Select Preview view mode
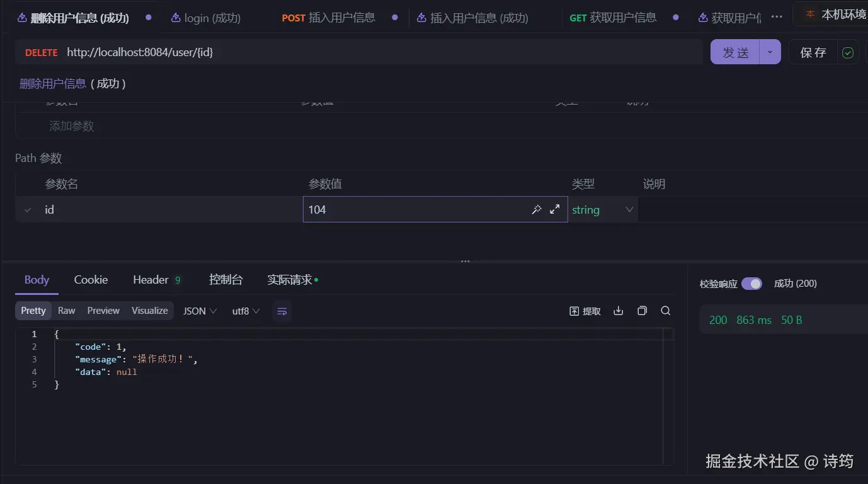 103,311
